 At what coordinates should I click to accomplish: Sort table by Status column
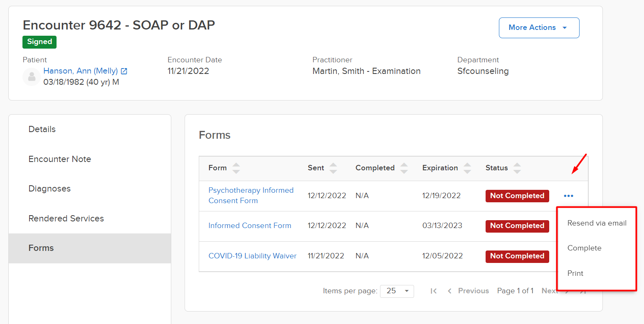[517, 168]
